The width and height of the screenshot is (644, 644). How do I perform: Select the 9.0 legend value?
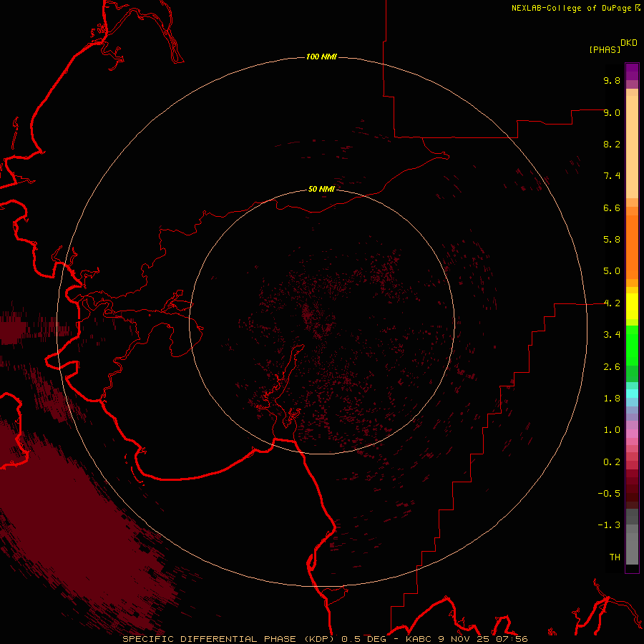(x=612, y=112)
